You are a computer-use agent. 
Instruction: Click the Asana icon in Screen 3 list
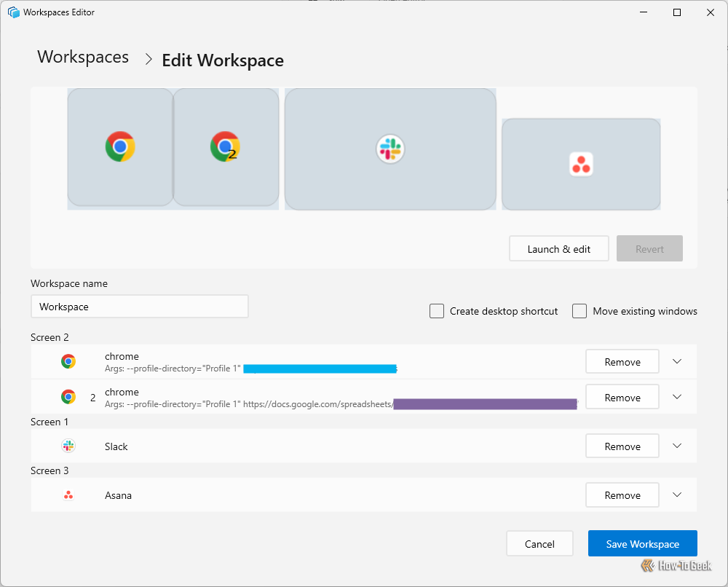(x=68, y=495)
